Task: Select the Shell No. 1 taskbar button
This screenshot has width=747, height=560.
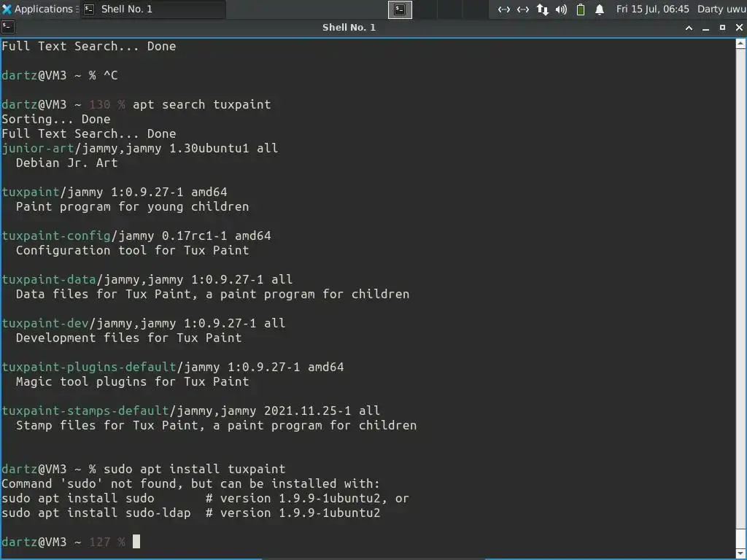Action: (152, 9)
